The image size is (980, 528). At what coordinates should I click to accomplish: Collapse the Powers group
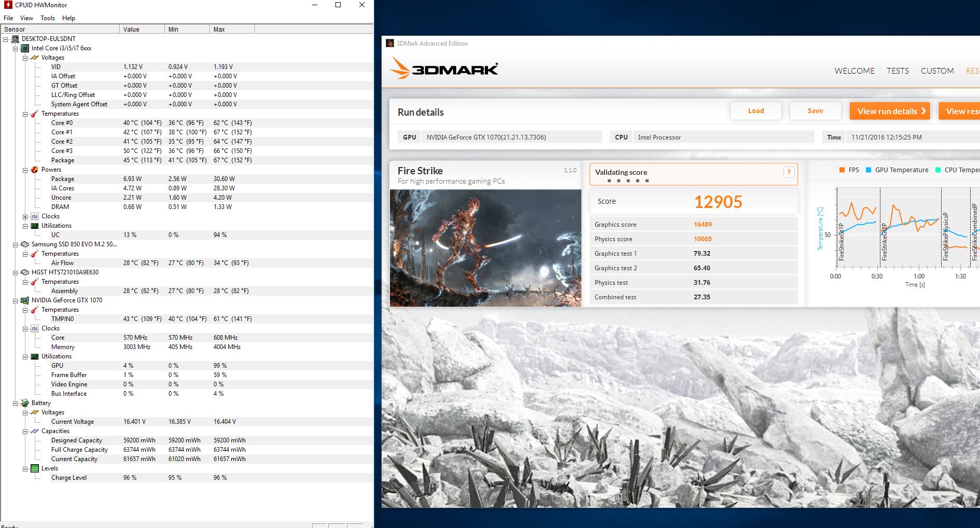(25, 170)
